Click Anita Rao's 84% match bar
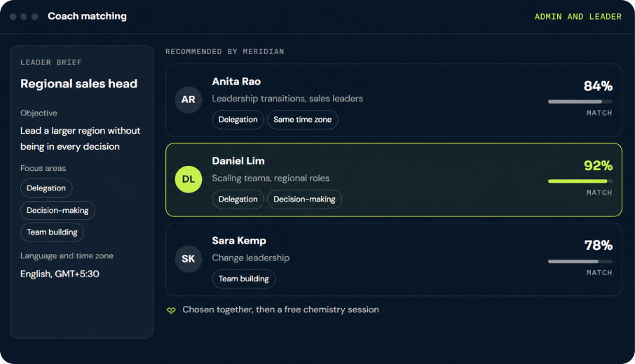 point(580,101)
